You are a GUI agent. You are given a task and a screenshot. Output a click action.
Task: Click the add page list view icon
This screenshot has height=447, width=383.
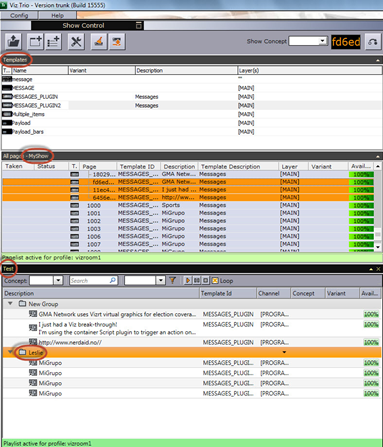35,42
